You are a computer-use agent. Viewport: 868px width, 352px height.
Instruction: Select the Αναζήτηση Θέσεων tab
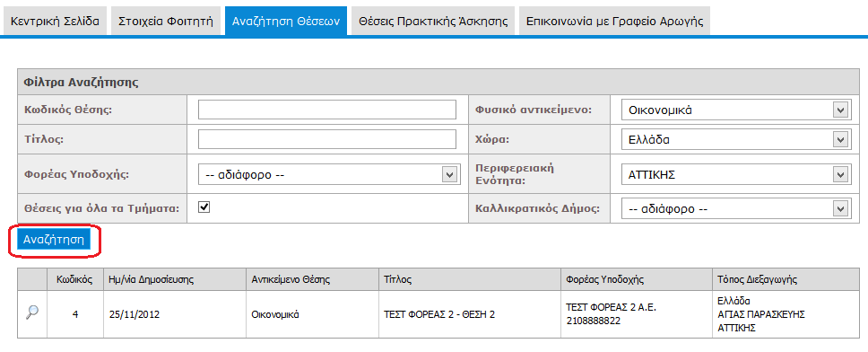click(286, 22)
